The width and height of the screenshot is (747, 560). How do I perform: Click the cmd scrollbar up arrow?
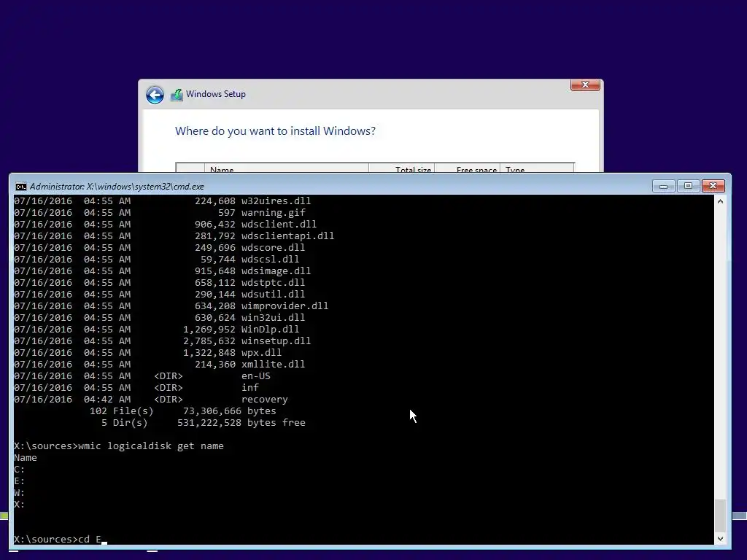720,201
